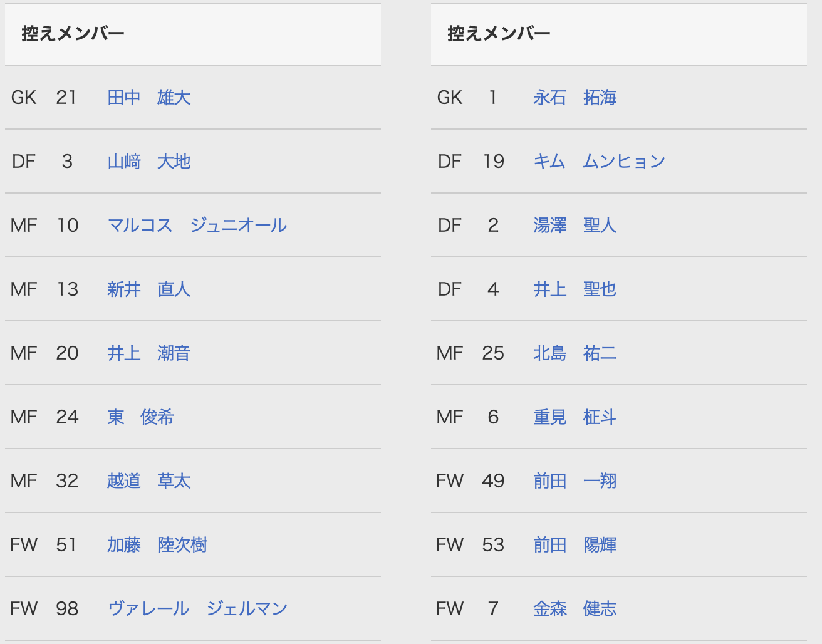Click the 前田 陽輝 link

click(x=575, y=545)
